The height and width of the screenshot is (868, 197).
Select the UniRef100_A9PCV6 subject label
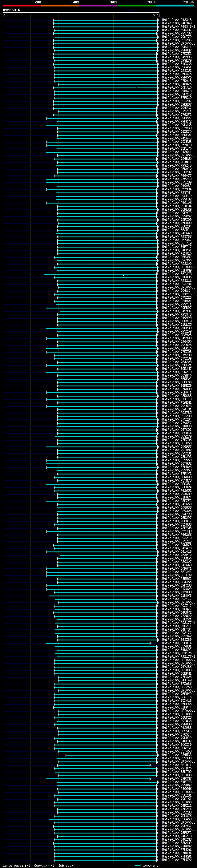[x=176, y=78]
